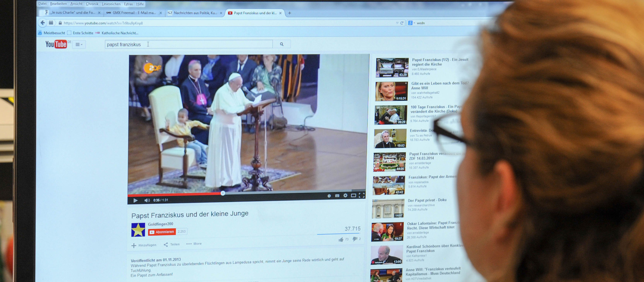This screenshot has width=644, height=282.
Task: Click the magnifier search button on YouTube
Action: click(x=282, y=44)
